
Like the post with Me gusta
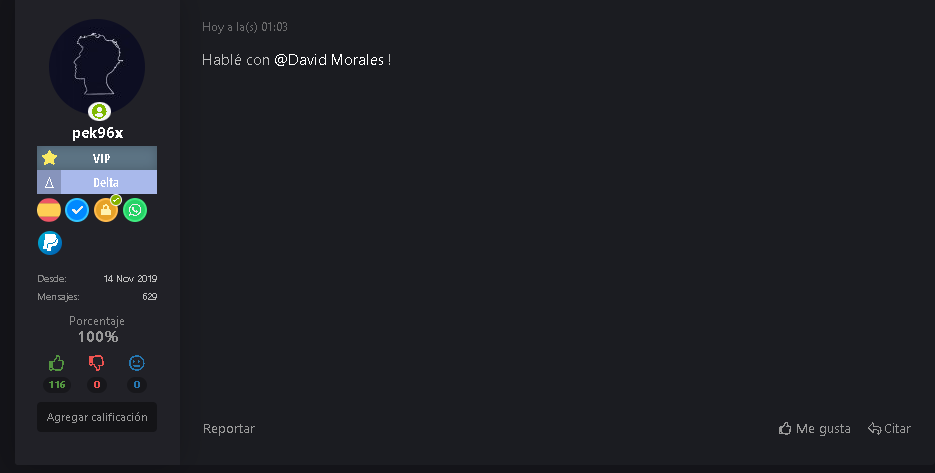[815, 428]
